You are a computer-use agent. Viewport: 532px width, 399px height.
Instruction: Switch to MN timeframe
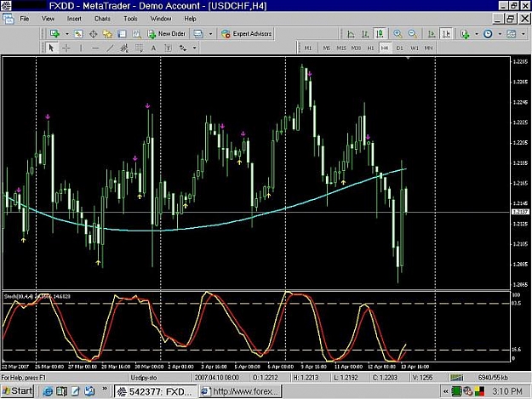click(428, 48)
